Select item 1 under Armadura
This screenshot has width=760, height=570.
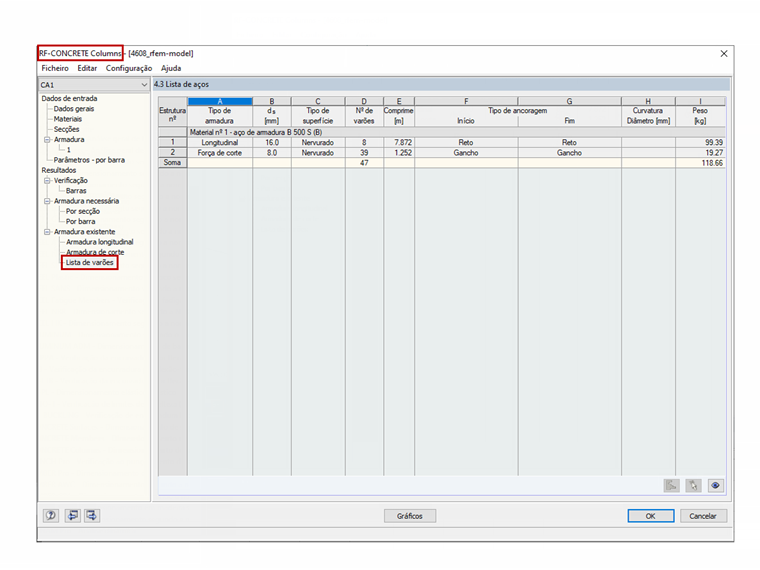(x=69, y=150)
